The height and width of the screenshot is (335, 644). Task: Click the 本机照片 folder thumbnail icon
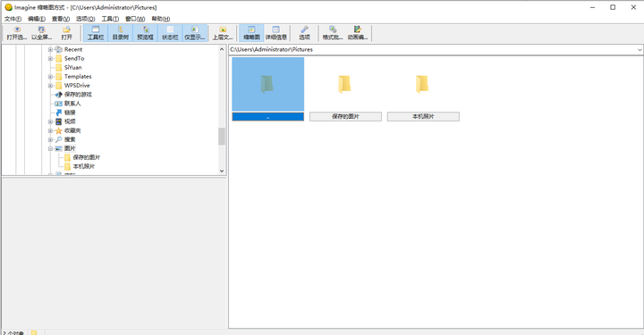pos(422,85)
